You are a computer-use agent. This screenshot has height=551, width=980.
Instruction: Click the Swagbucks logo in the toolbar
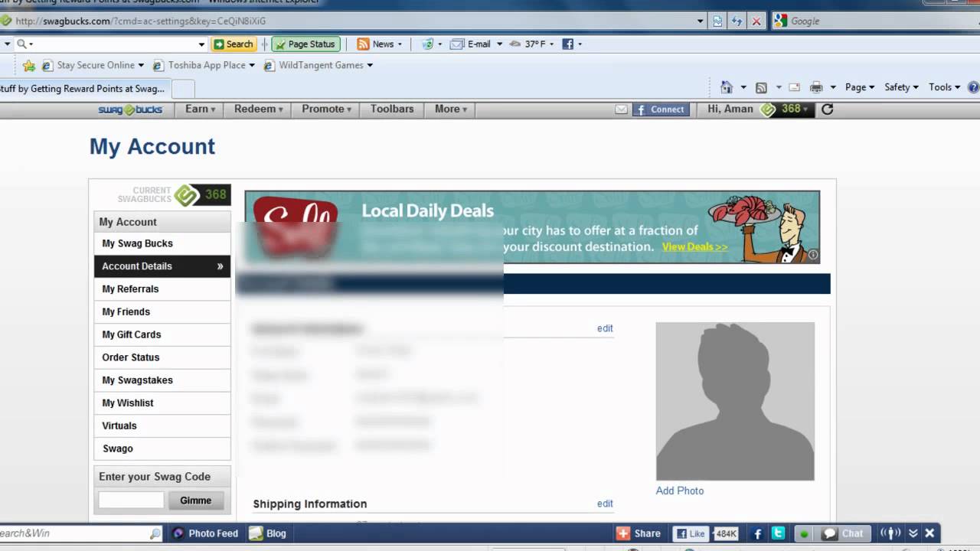[130, 109]
